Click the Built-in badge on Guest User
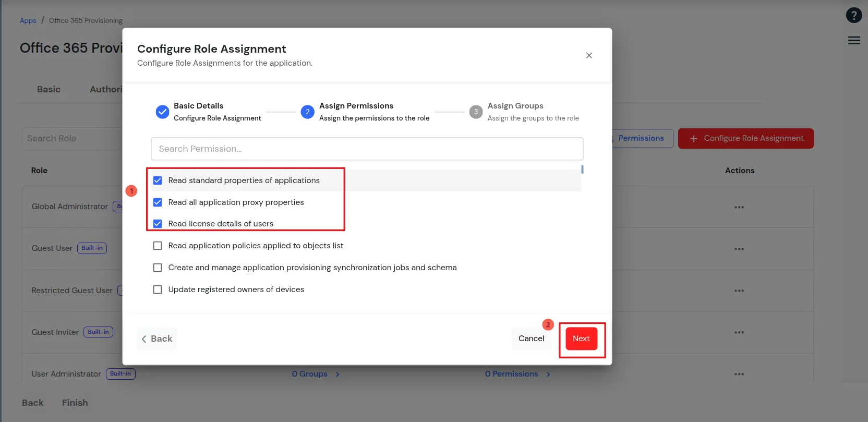 92,248
